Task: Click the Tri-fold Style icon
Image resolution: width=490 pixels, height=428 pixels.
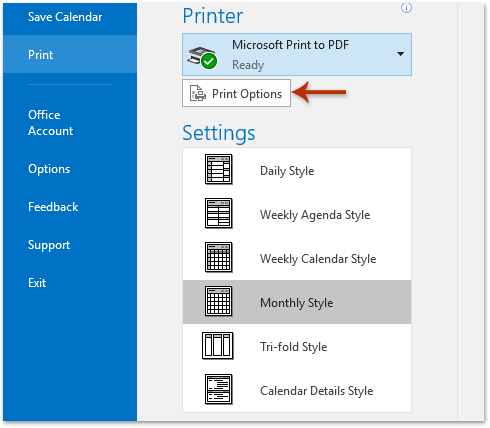Action: [x=218, y=346]
